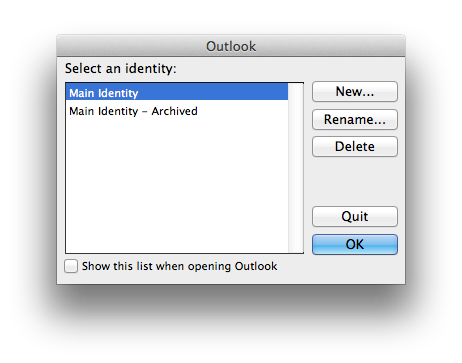Delete the selected identity
The image size is (462, 363).
click(x=355, y=147)
